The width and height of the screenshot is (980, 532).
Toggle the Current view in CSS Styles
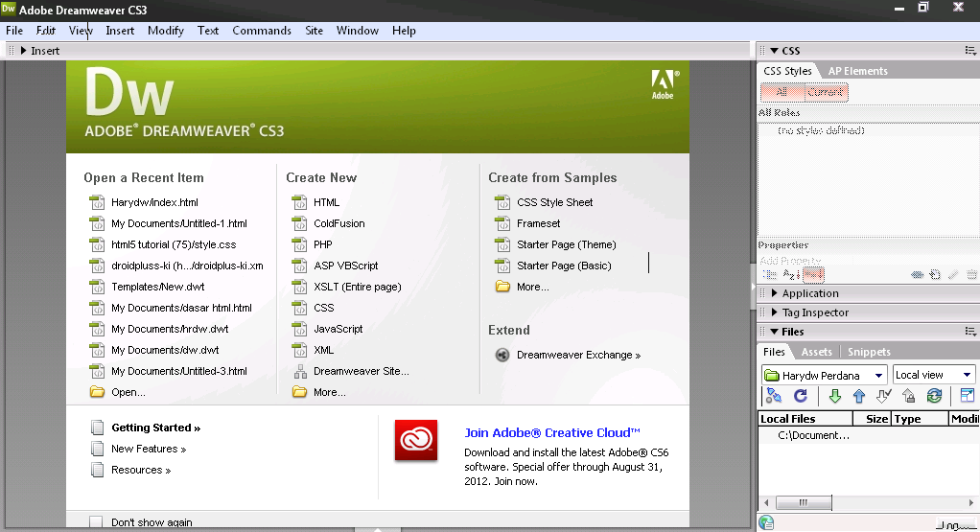[x=826, y=92]
